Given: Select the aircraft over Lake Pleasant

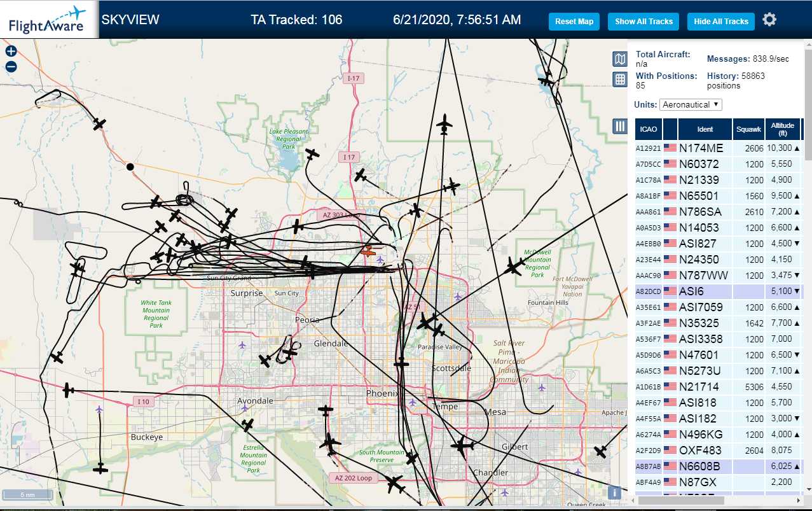Looking at the screenshot, I should click(x=312, y=154).
